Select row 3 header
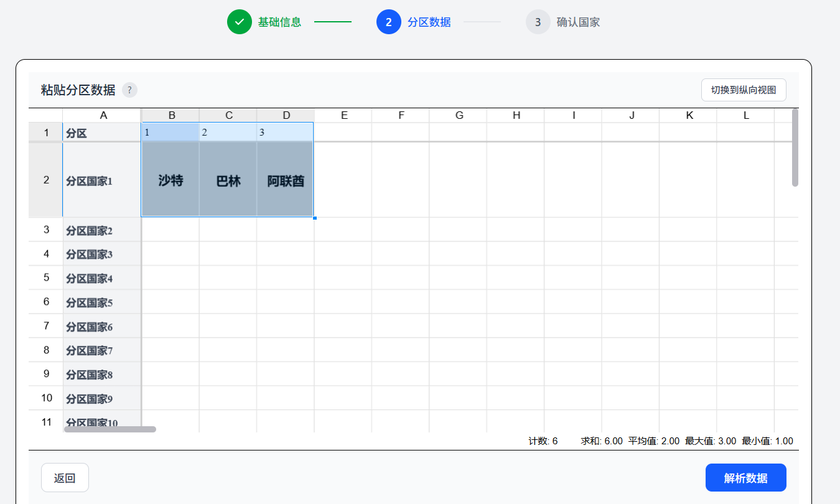 46,230
